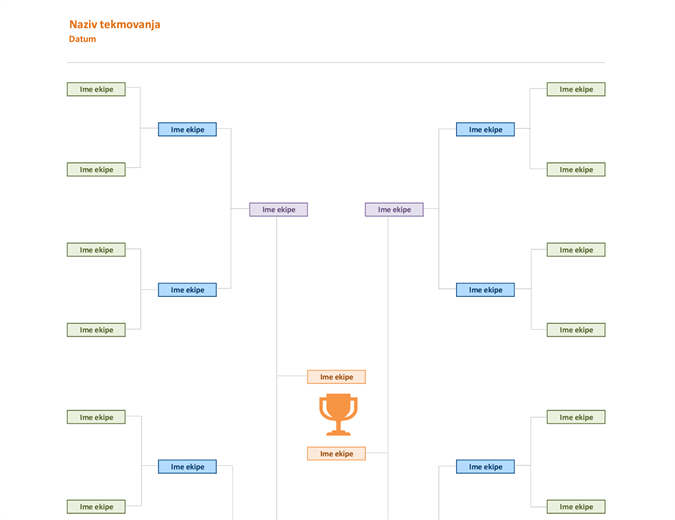Screen dimensions: 675x520
Task: Click the orange trophy icon
Action: click(338, 414)
